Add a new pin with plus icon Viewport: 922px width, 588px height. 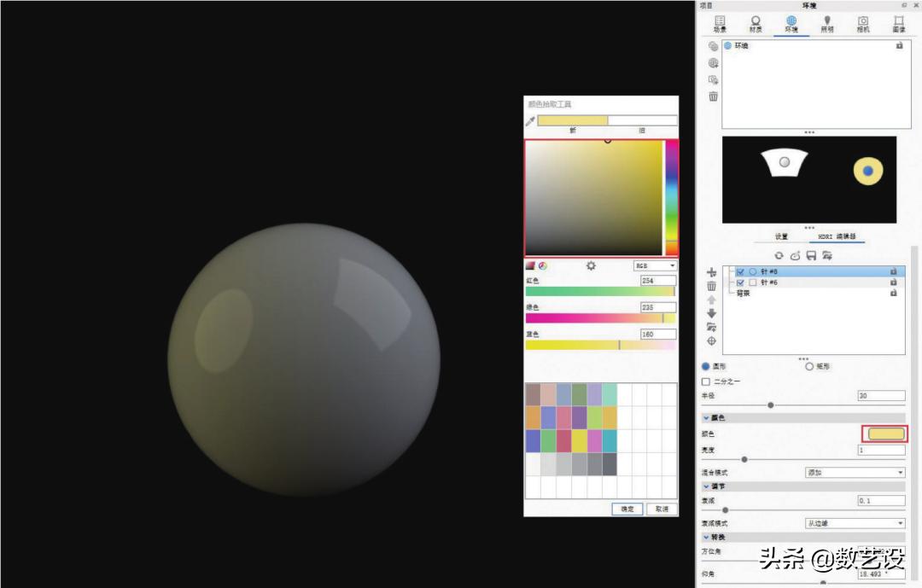(x=711, y=271)
